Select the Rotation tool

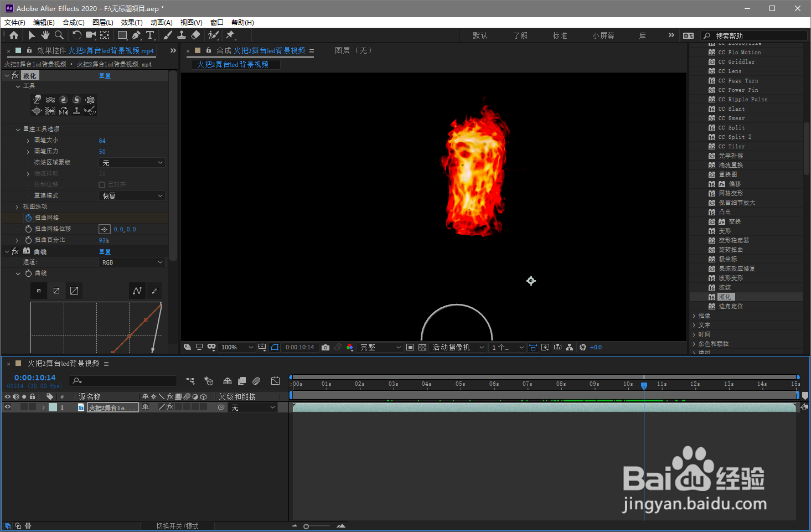[76, 35]
